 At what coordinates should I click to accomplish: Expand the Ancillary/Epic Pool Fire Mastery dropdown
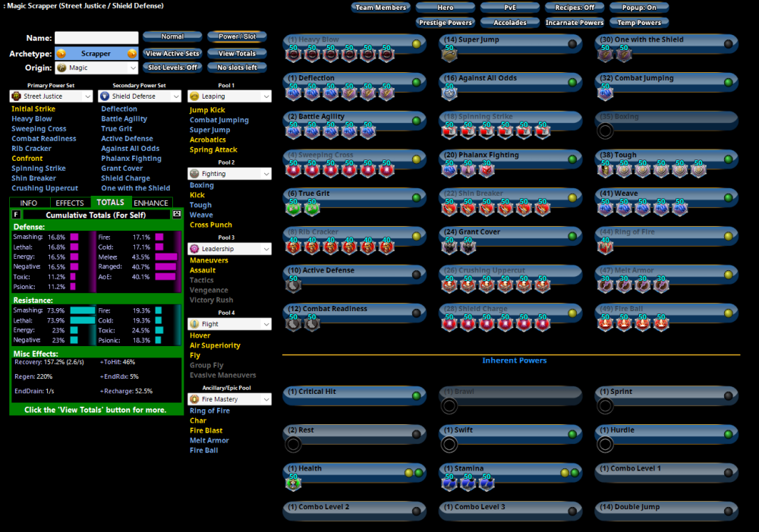(x=229, y=399)
